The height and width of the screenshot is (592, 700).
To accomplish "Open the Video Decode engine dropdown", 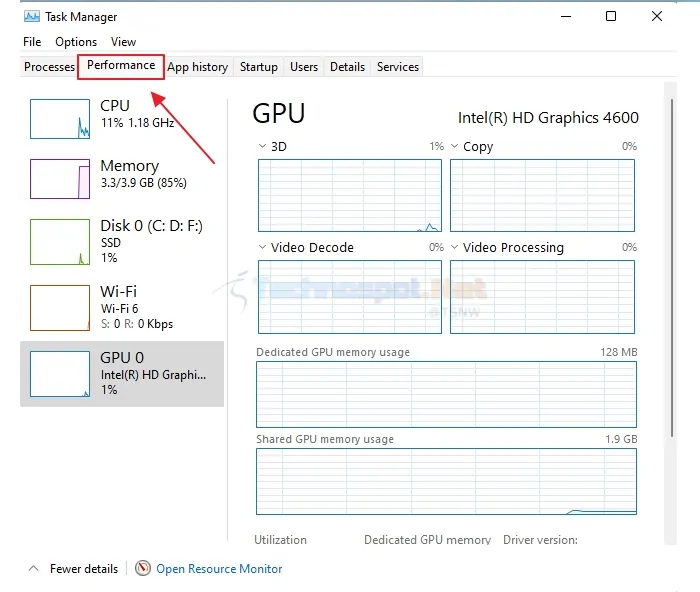I will click(262, 247).
